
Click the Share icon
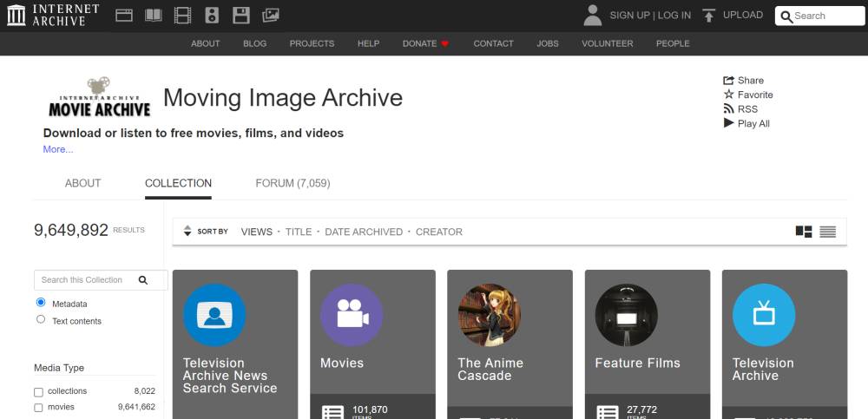click(728, 81)
